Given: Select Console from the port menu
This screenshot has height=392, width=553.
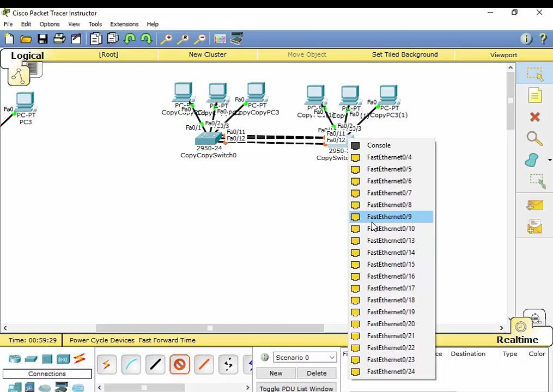Looking at the screenshot, I should pos(391,145).
